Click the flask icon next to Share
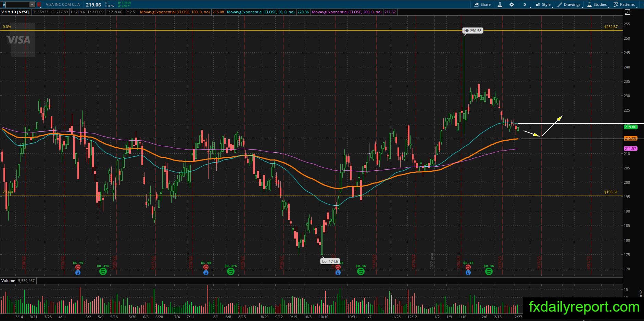Screen dimensions: 644x321 [500, 4]
